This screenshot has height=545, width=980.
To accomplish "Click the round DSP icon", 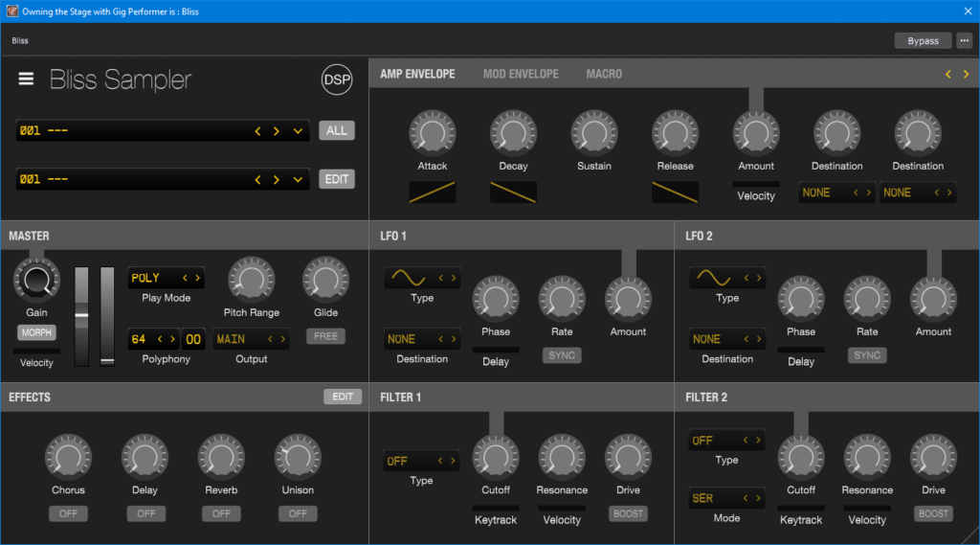I will pyautogui.click(x=336, y=80).
